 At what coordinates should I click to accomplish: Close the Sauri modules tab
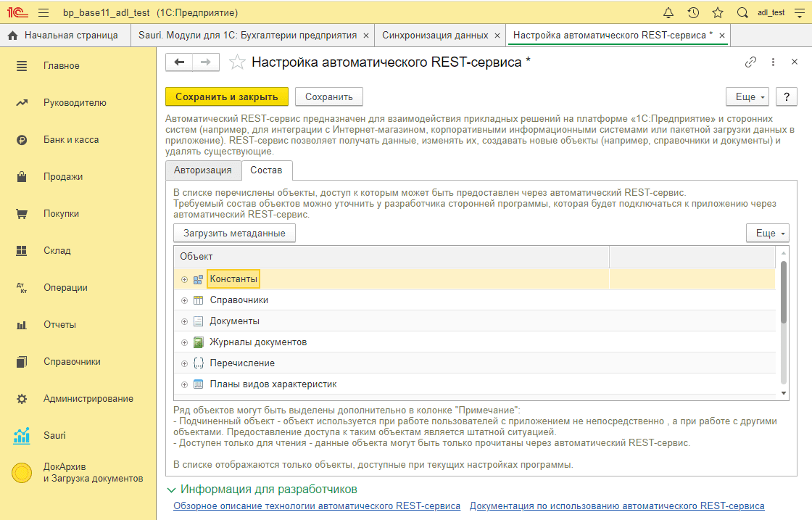[366, 36]
